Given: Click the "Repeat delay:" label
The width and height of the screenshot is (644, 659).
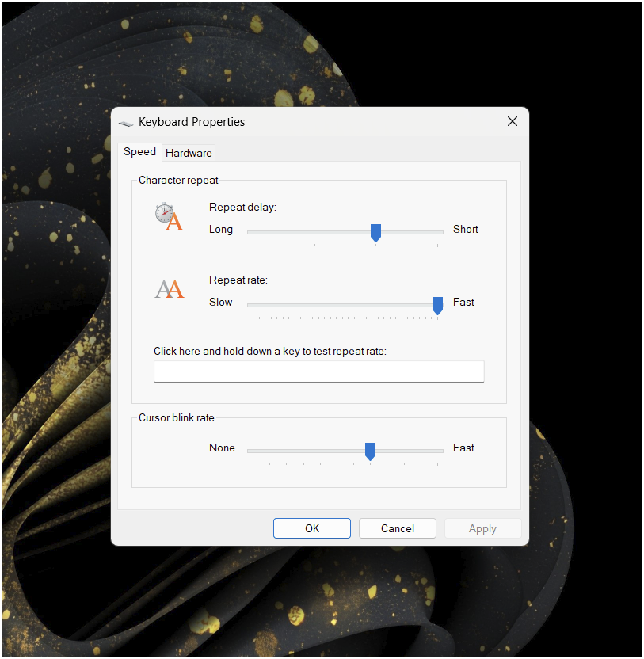Looking at the screenshot, I should (x=242, y=208).
